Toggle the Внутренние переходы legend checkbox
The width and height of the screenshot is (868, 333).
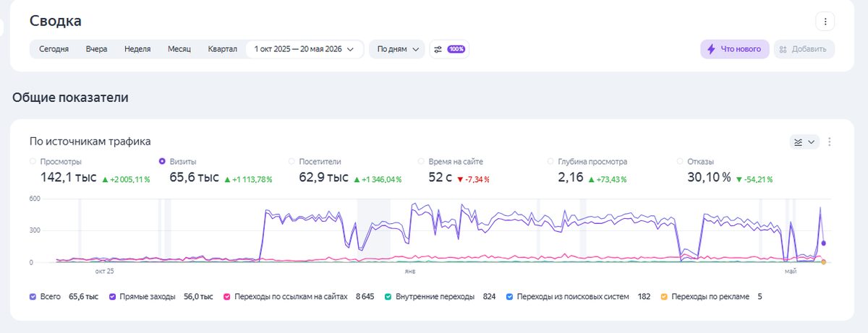[x=388, y=296]
